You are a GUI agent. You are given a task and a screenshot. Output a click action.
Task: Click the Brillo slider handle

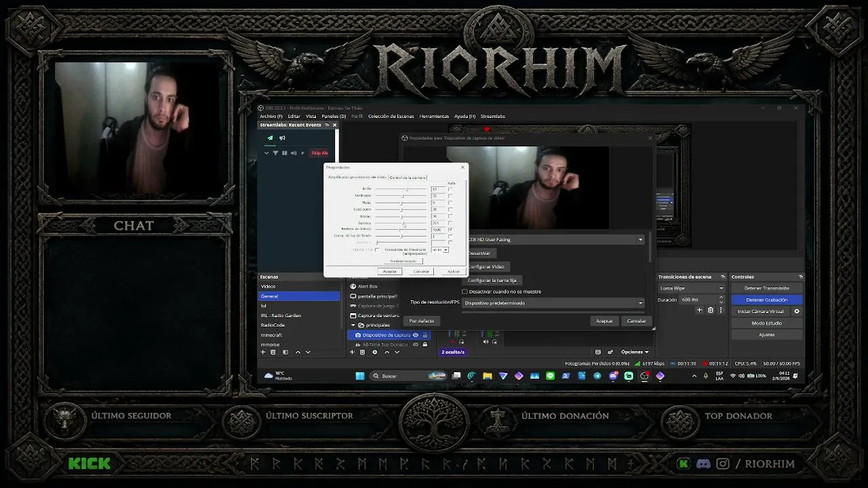(407, 189)
